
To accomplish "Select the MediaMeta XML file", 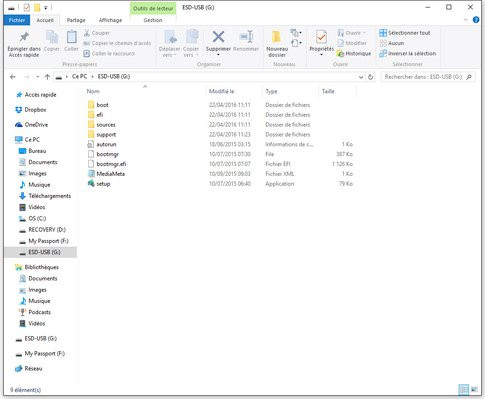I will [110, 174].
